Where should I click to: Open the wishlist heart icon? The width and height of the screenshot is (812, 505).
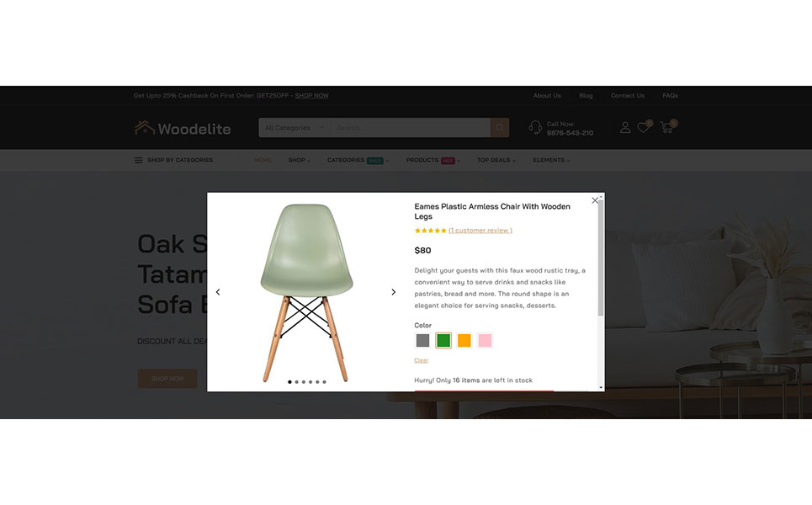pos(644,127)
